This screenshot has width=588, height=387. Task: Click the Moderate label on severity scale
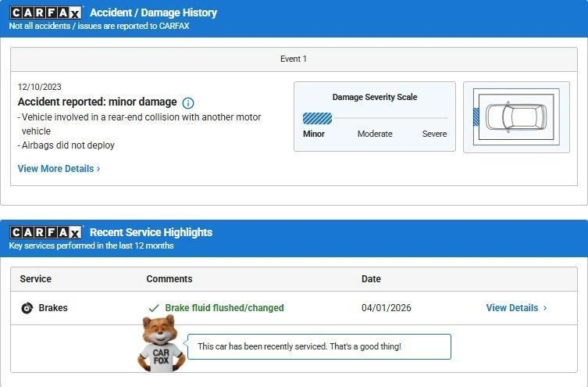click(375, 134)
